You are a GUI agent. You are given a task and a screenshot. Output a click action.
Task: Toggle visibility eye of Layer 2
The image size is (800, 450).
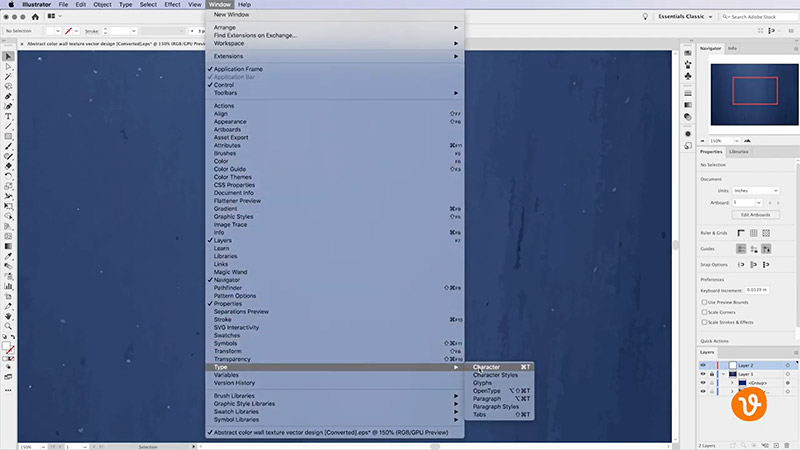[703, 365]
